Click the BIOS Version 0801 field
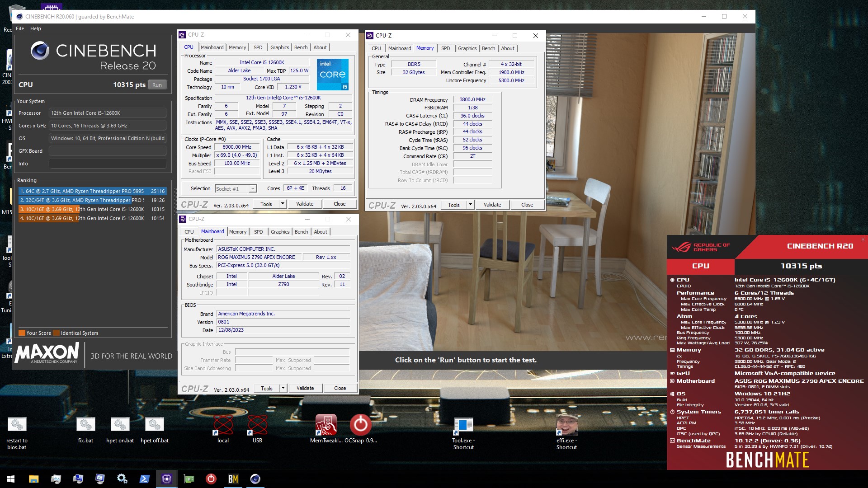868x488 pixels. [283, 322]
